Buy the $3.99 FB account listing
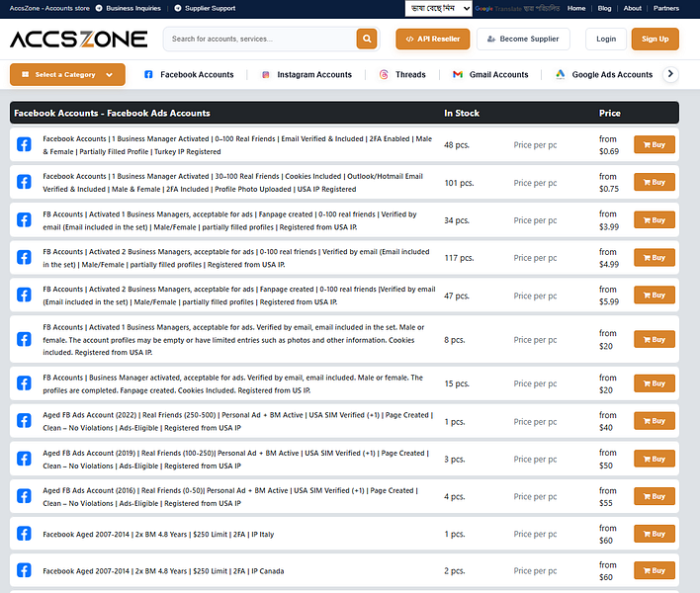700x593 pixels. (654, 220)
